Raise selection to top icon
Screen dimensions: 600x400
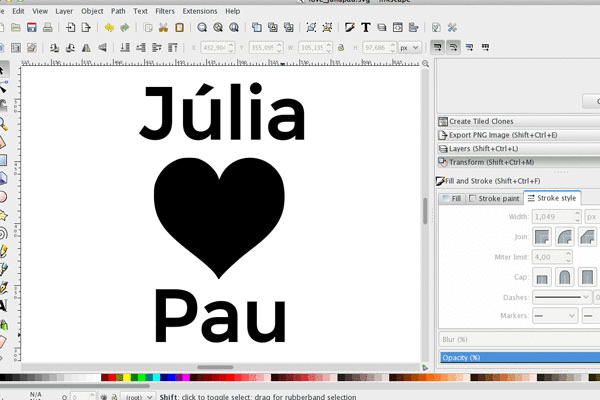tap(173, 48)
